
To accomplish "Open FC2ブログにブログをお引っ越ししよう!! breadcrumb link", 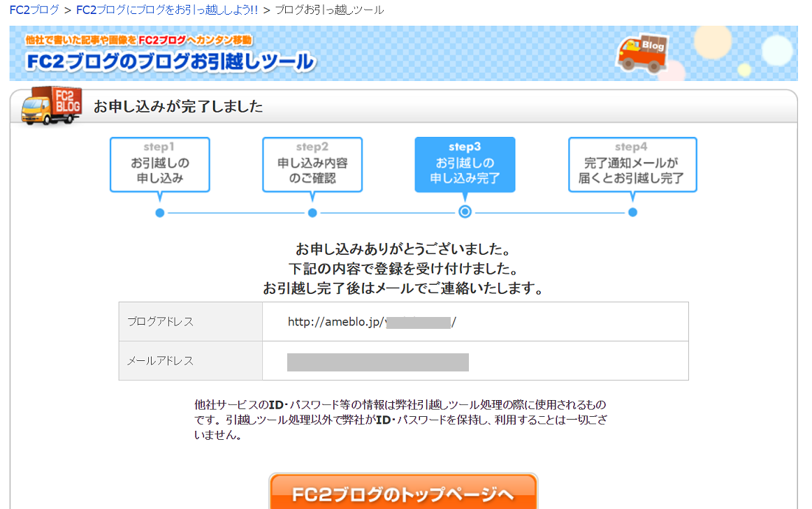I will [166, 10].
